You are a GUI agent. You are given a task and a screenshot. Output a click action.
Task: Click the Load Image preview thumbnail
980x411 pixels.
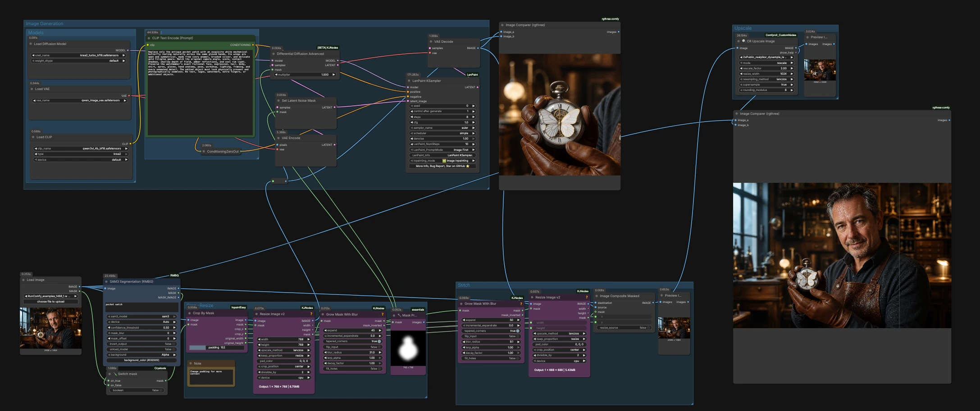coord(51,328)
